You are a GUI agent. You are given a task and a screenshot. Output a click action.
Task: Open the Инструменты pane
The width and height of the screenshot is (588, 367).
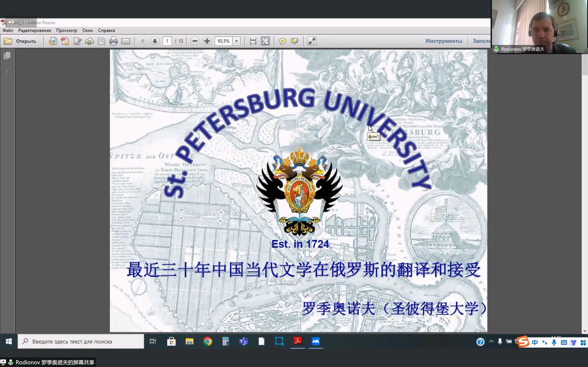(x=444, y=41)
